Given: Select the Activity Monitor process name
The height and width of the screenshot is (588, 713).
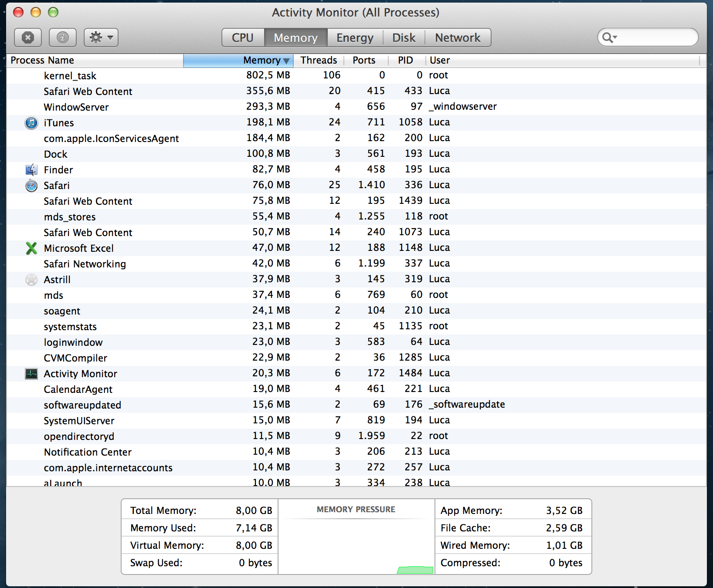Looking at the screenshot, I should tap(81, 374).
